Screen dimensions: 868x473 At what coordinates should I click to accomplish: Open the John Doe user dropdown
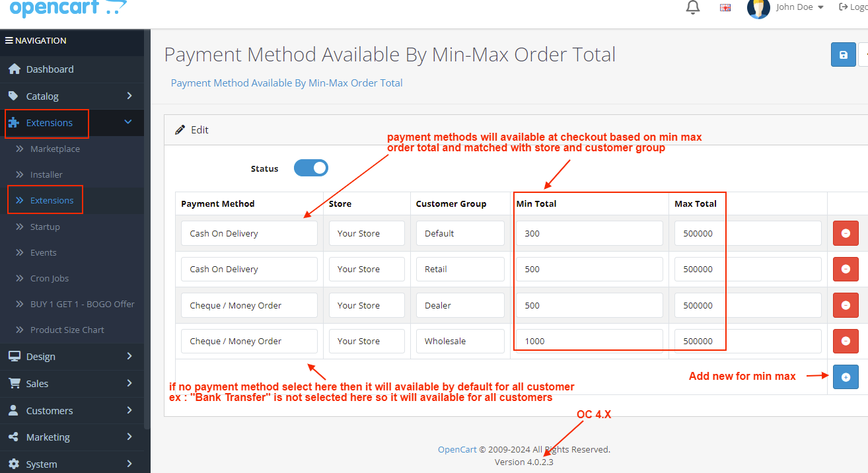[799, 7]
